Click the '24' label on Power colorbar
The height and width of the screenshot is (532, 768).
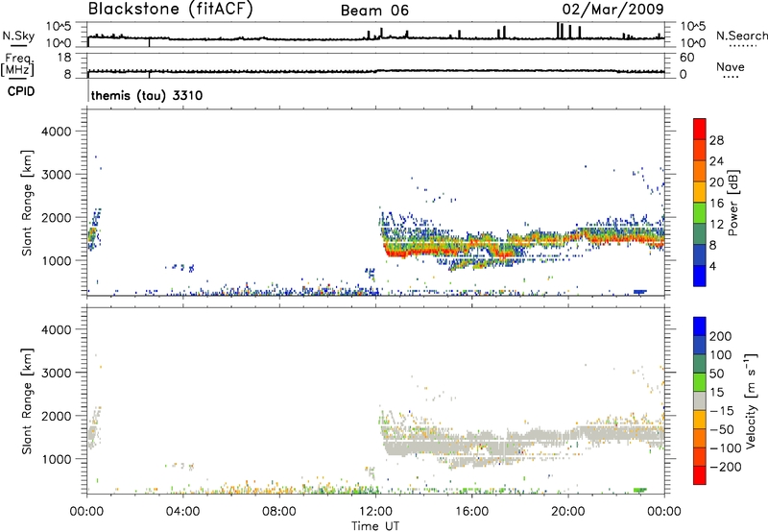pos(716,161)
